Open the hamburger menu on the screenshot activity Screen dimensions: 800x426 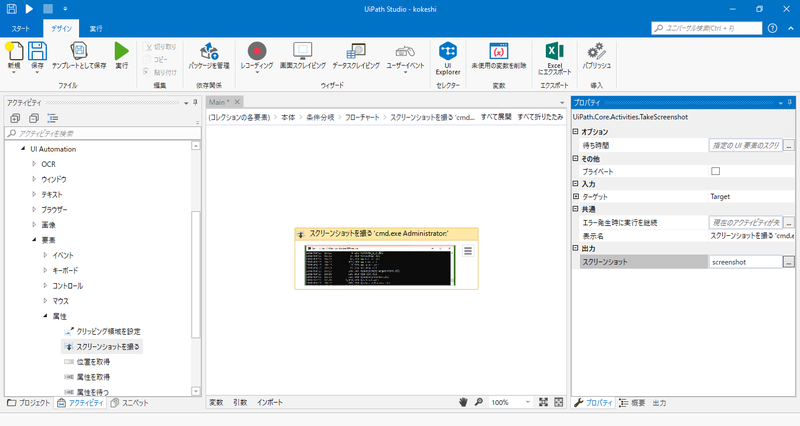pos(468,250)
